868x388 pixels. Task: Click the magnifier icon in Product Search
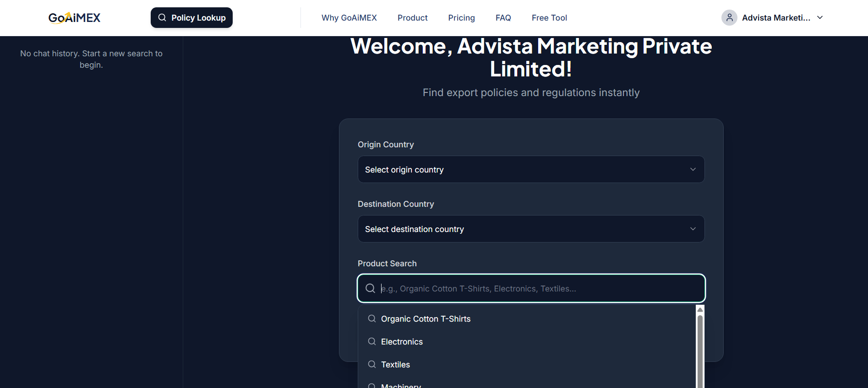(x=370, y=288)
